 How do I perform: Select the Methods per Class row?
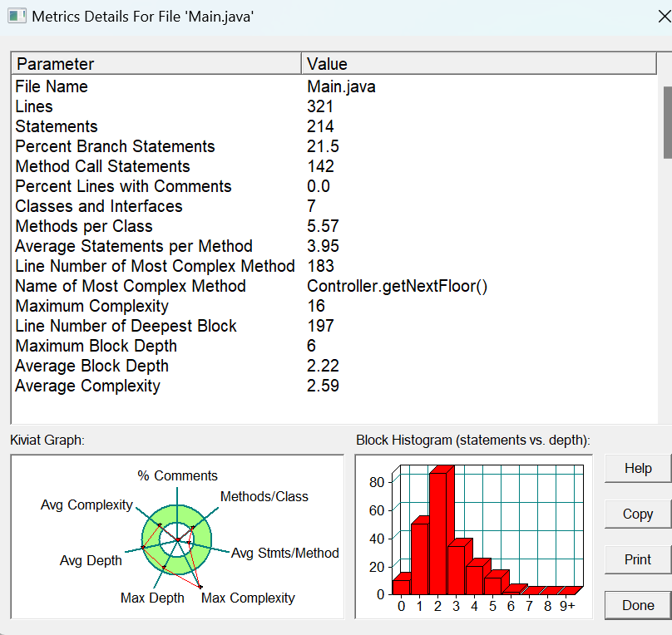334,226
